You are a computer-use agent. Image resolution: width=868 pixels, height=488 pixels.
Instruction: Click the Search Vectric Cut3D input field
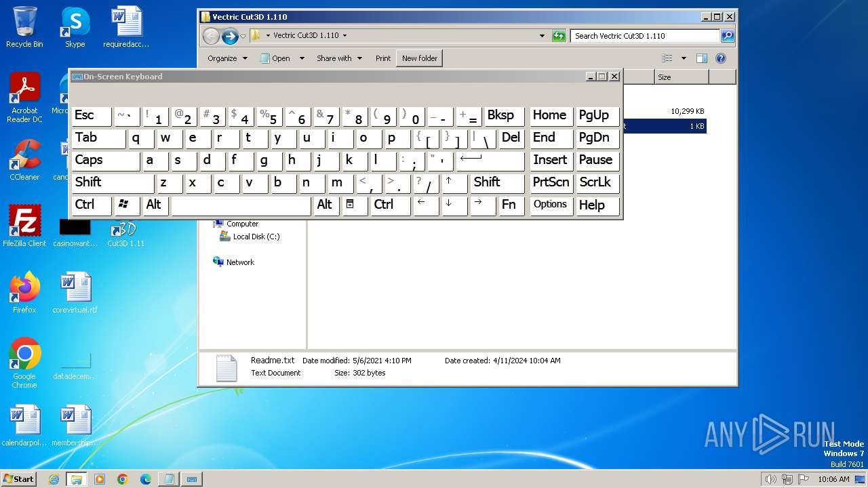pyautogui.click(x=645, y=36)
